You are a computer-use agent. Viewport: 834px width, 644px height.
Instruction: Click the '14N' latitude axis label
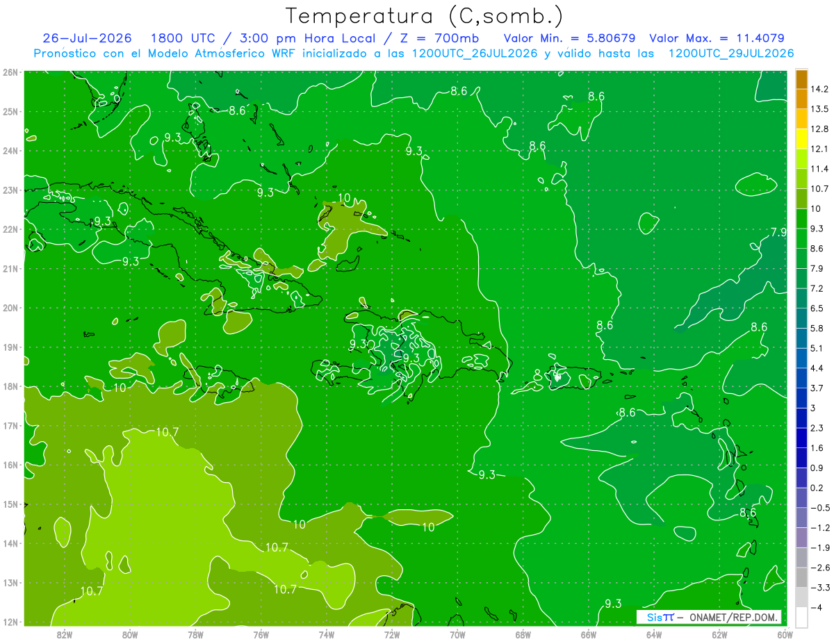point(10,543)
